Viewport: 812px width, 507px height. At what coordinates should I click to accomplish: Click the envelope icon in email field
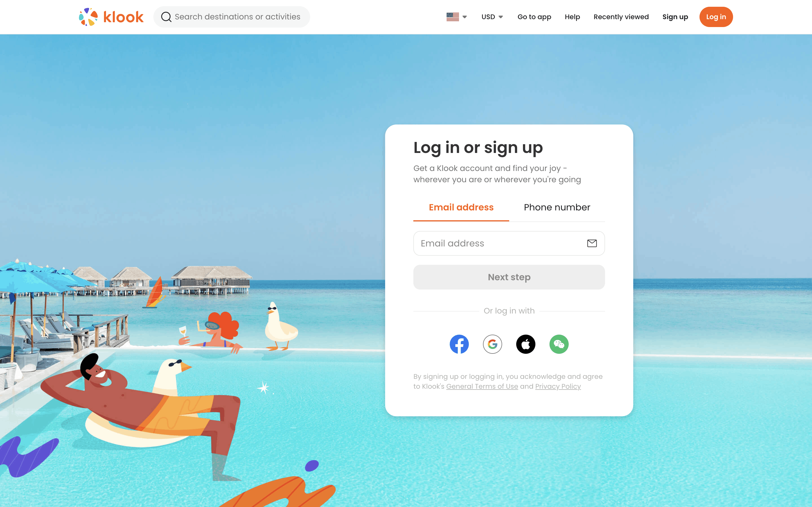[592, 243]
